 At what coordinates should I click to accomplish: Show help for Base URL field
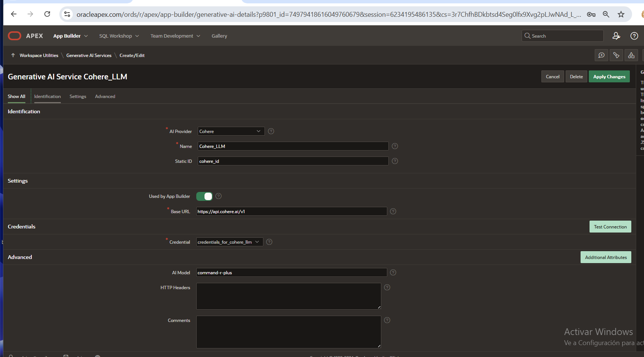tap(393, 211)
